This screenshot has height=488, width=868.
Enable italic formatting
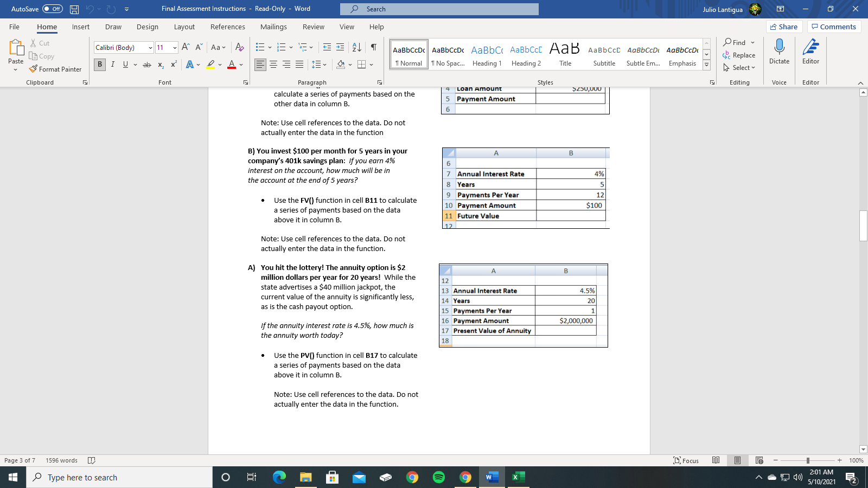pos(113,65)
